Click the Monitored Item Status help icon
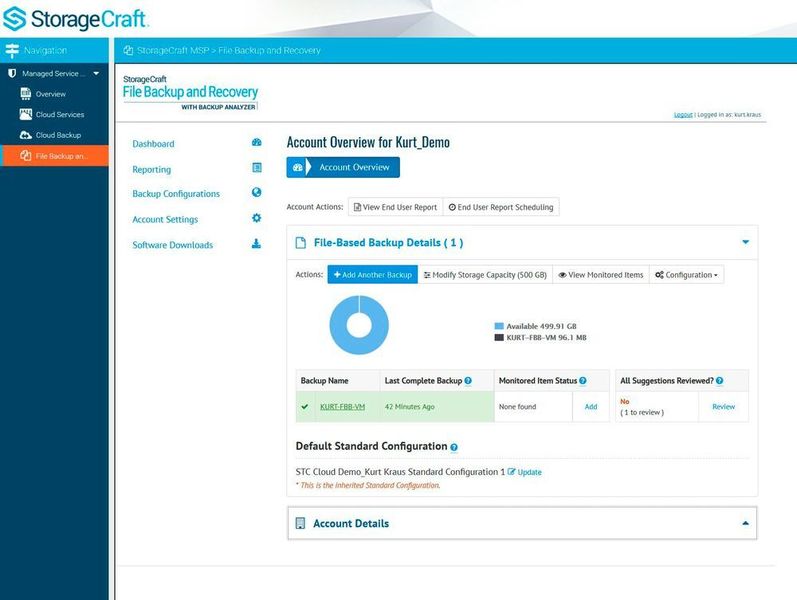 coord(583,380)
